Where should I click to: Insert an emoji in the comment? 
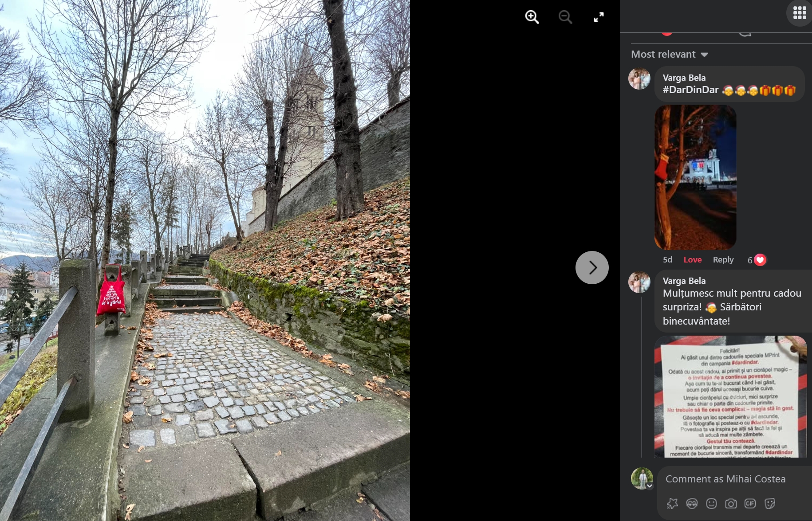711,503
